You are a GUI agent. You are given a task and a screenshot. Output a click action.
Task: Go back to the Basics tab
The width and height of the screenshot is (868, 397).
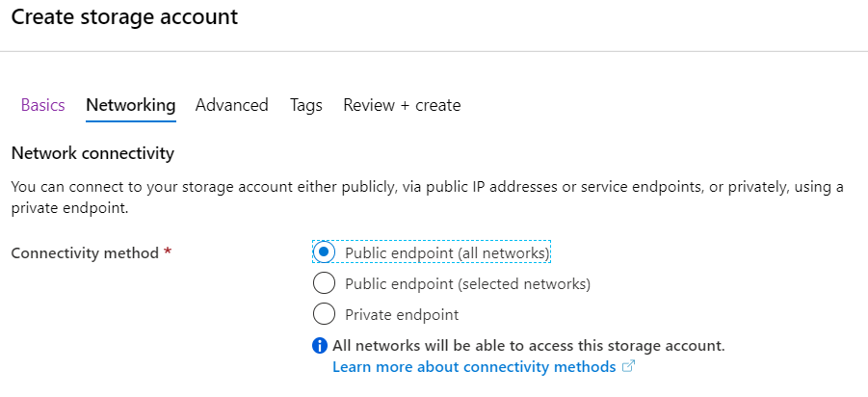42,105
